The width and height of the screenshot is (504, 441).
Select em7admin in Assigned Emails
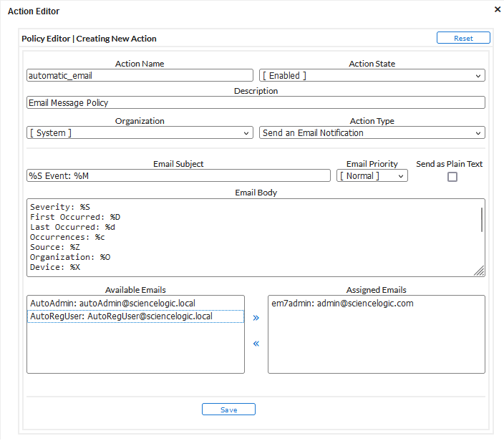point(342,304)
